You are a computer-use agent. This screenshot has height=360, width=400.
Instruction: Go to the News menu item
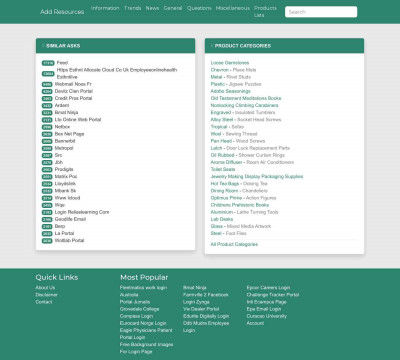click(152, 8)
